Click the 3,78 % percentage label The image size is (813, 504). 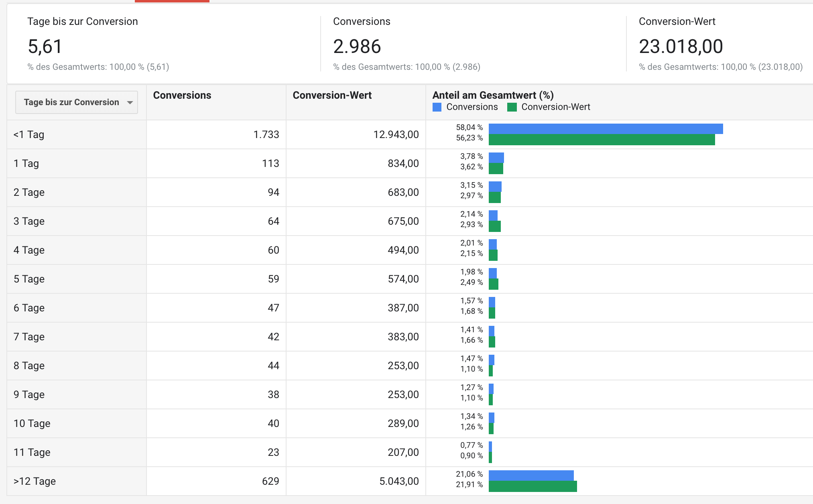(472, 156)
